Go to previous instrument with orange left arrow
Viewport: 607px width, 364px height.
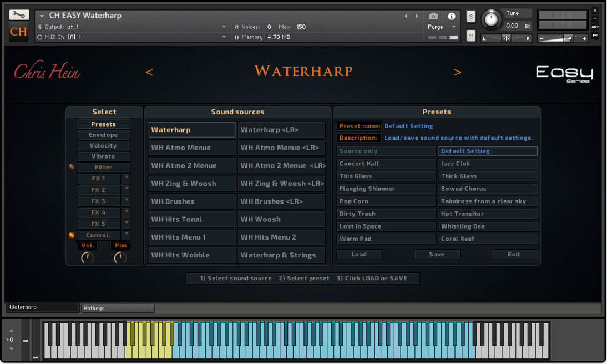(x=149, y=72)
